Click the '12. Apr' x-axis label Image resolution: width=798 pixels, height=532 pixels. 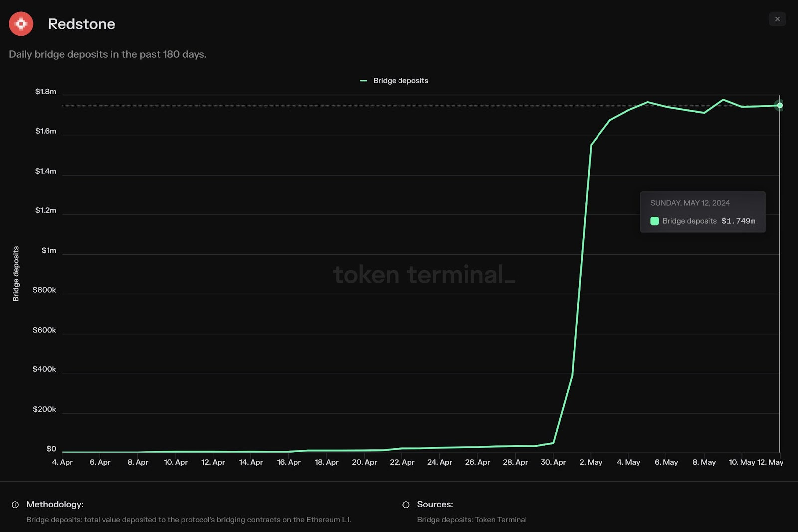tap(213, 462)
